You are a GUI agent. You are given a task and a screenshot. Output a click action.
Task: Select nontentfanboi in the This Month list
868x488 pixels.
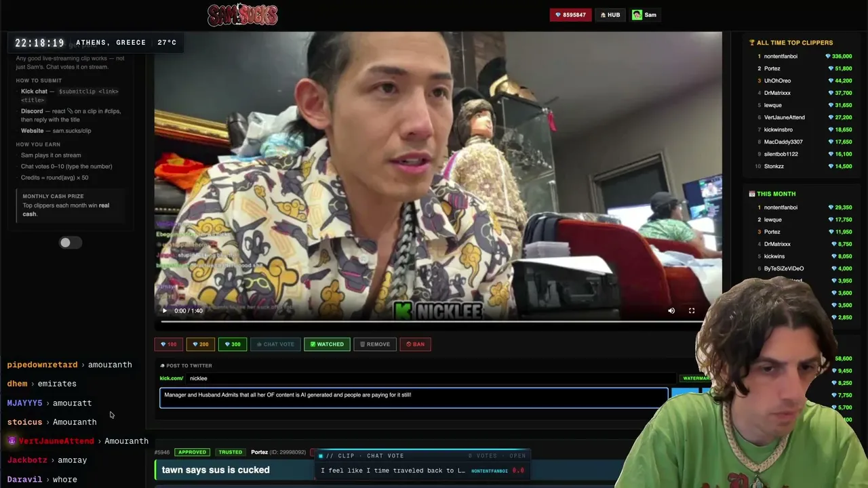781,207
